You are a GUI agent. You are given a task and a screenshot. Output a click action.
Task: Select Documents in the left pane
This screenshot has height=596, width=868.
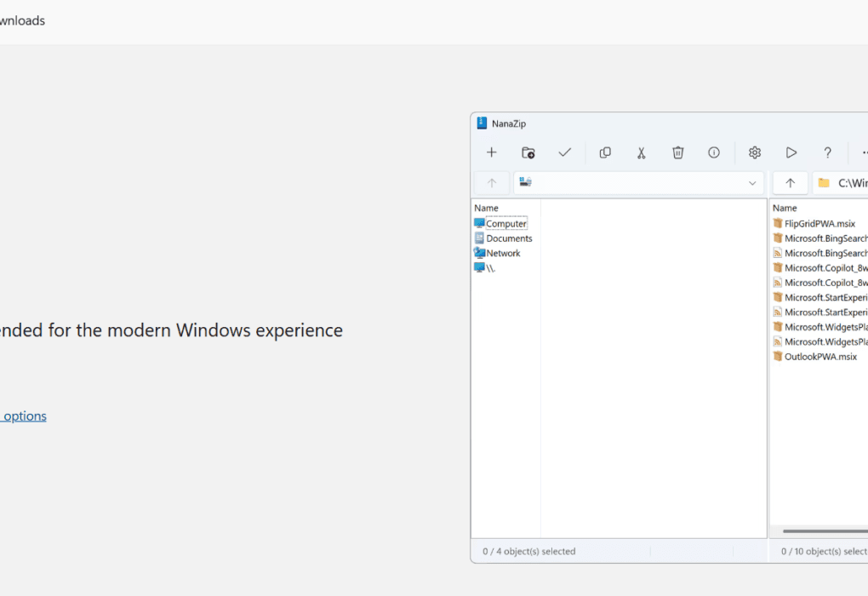[x=509, y=238]
